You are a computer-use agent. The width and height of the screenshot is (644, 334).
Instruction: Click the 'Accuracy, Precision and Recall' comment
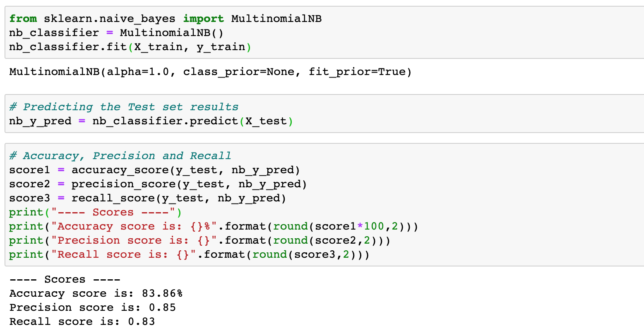[120, 156]
